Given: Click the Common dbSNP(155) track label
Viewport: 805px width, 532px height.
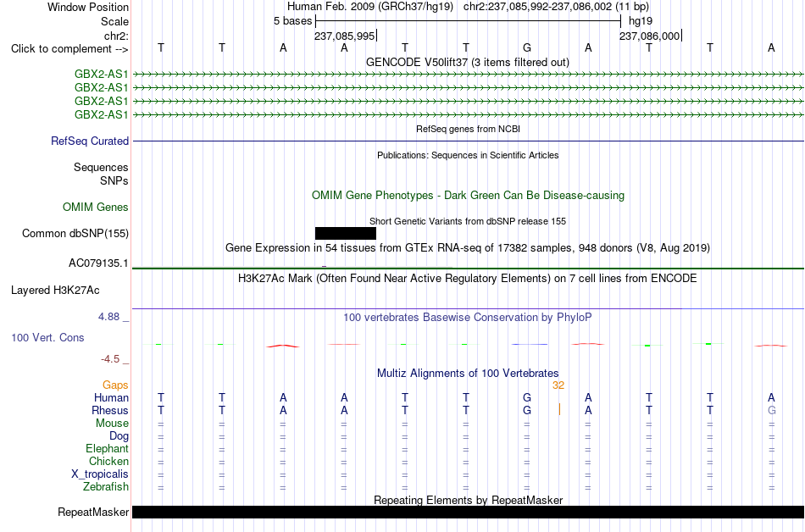Looking at the screenshot, I should pos(75,234).
